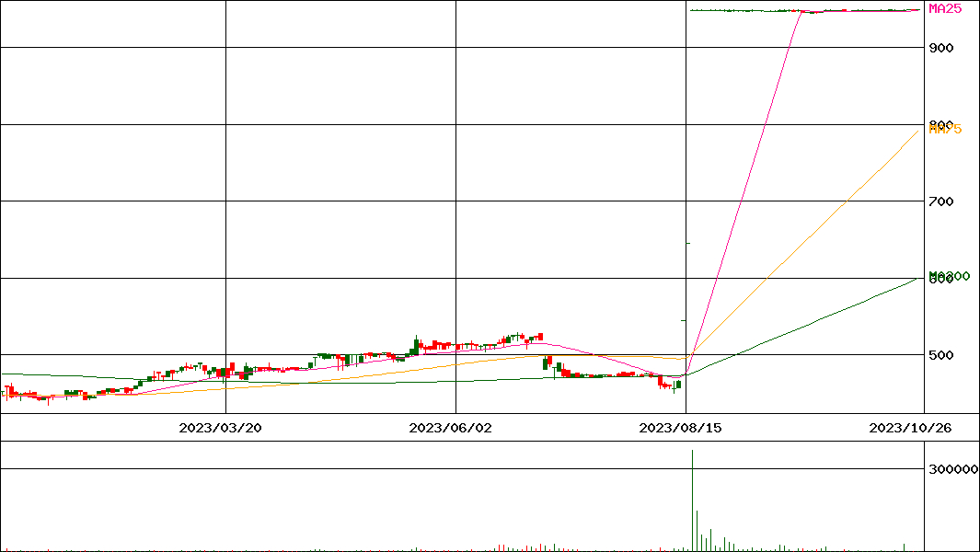Click the MA25 legend label
980x552 pixels.
945,9
